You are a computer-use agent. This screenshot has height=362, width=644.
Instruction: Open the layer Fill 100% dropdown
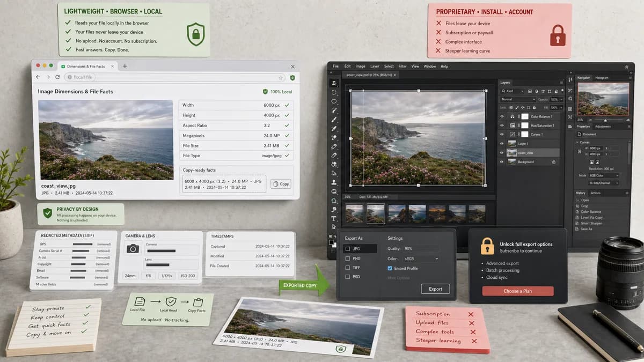[556, 108]
